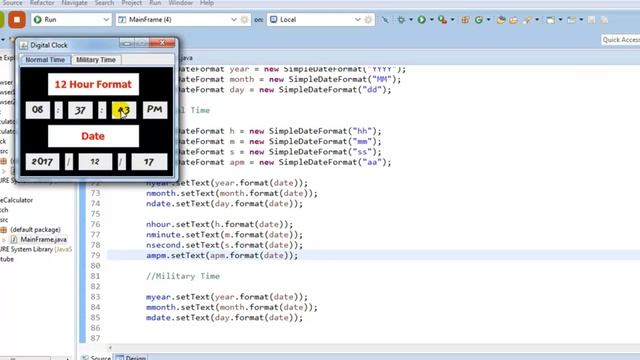Screen dimensions: 640x360
Task: Open the Navigate menu
Action: click(74, 3)
